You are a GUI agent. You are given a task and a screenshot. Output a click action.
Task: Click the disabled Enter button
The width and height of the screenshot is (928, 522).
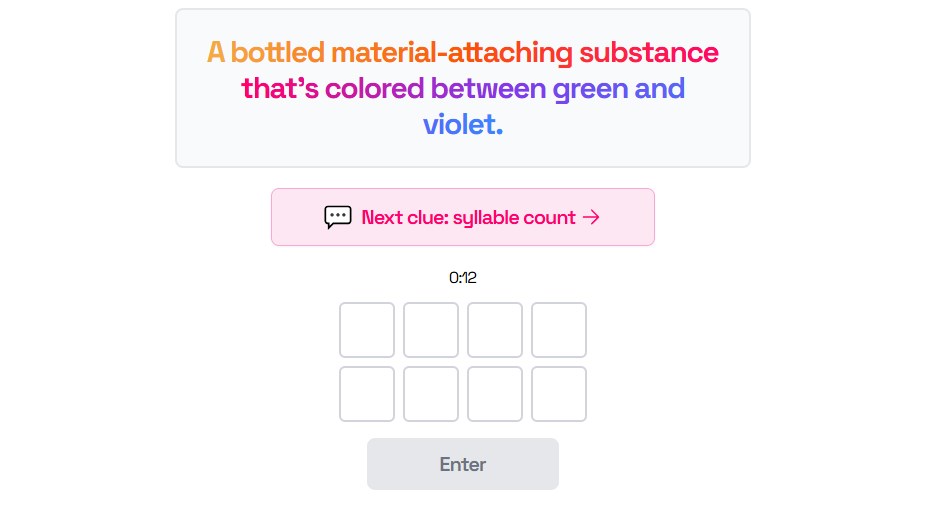point(463,464)
